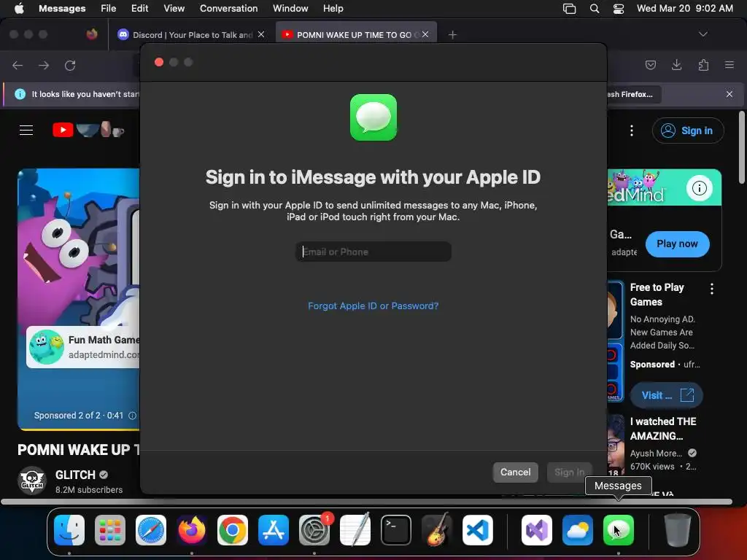Go back in Firefox
The width and height of the screenshot is (747, 560).
click(18, 65)
